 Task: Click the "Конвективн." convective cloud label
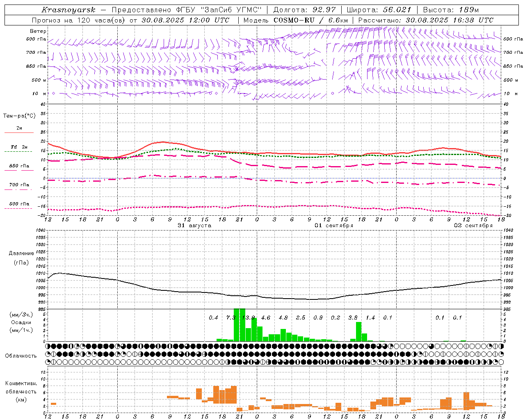pyautogui.click(x=21, y=383)
